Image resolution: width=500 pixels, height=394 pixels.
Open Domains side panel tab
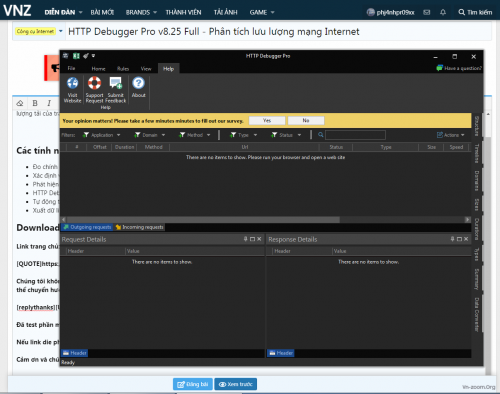(x=477, y=181)
